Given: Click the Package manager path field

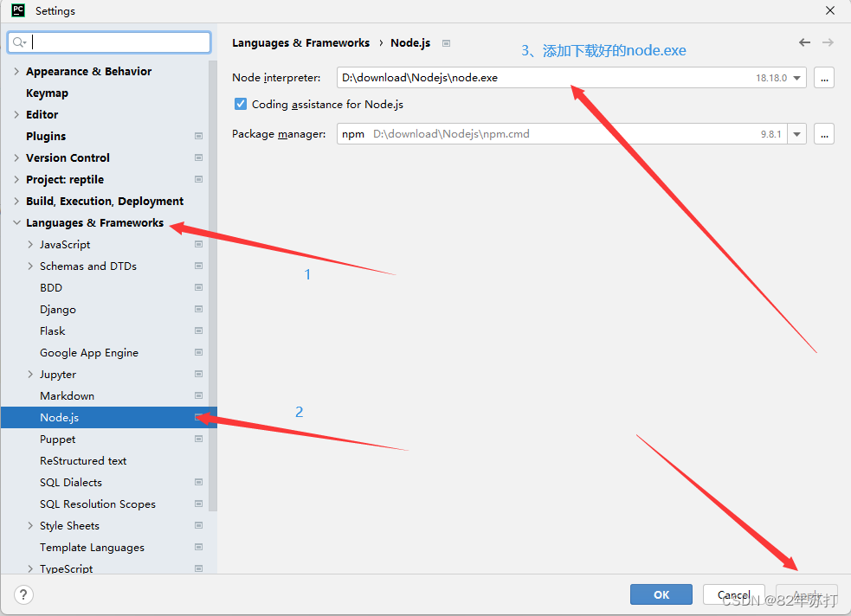Looking at the screenshot, I should point(562,134).
